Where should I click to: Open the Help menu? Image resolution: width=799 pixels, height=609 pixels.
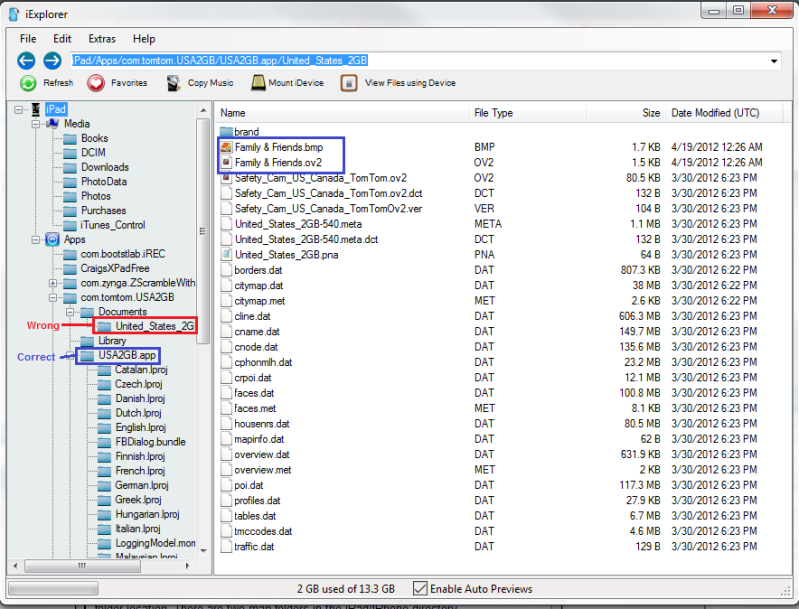pyautogui.click(x=144, y=39)
